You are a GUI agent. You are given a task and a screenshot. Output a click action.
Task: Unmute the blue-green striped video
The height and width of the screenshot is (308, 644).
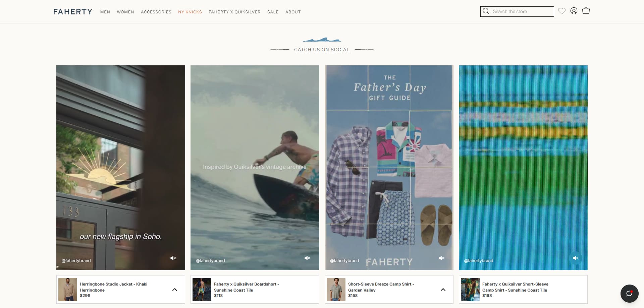pos(576,258)
